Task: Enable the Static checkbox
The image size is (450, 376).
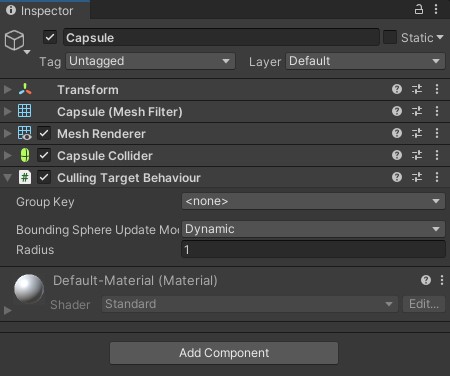Action: pos(390,37)
